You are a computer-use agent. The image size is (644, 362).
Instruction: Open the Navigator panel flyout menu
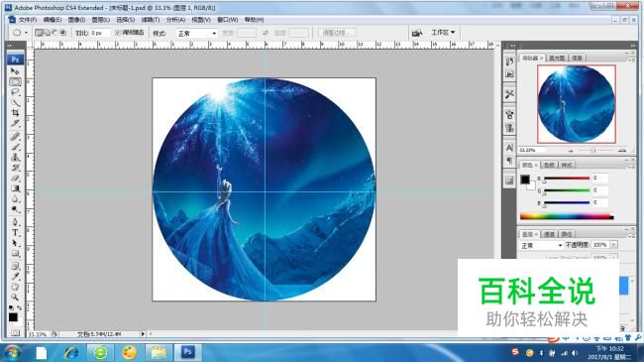click(x=630, y=60)
